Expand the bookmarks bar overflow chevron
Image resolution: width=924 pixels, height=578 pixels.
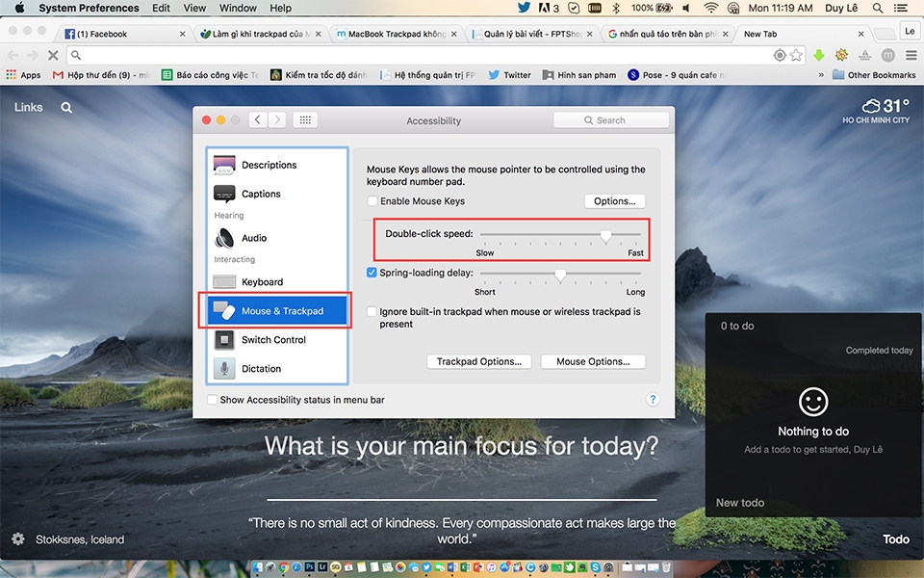click(821, 75)
